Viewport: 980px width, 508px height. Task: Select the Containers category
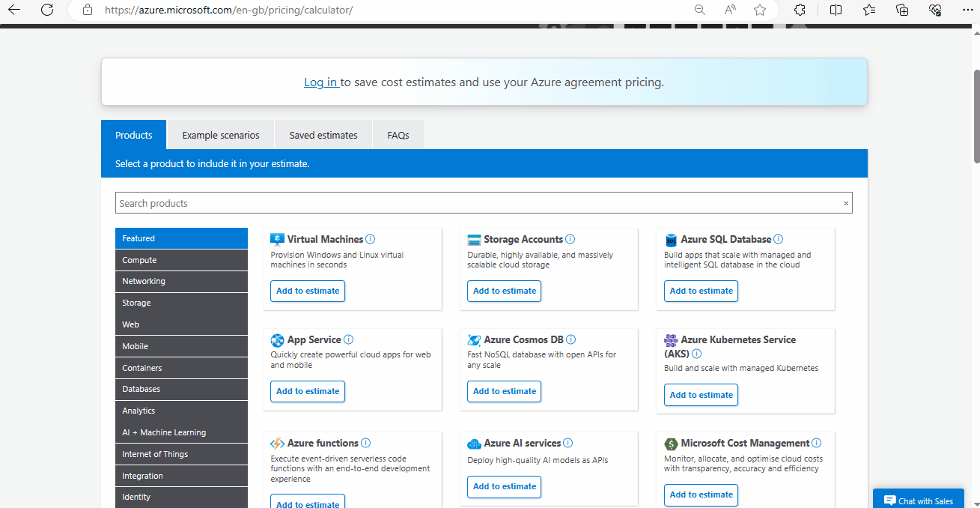(181, 368)
